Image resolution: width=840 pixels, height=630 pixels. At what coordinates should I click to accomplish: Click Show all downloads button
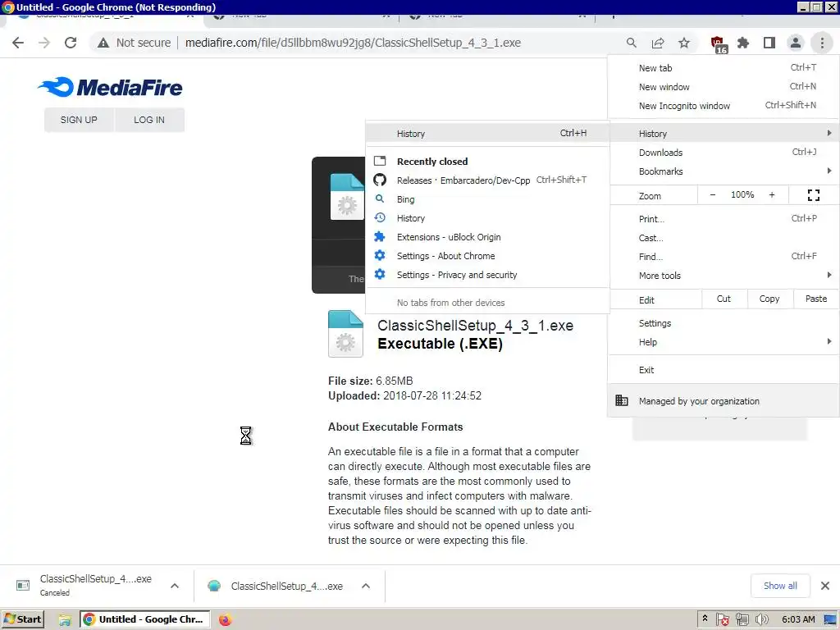point(780,586)
